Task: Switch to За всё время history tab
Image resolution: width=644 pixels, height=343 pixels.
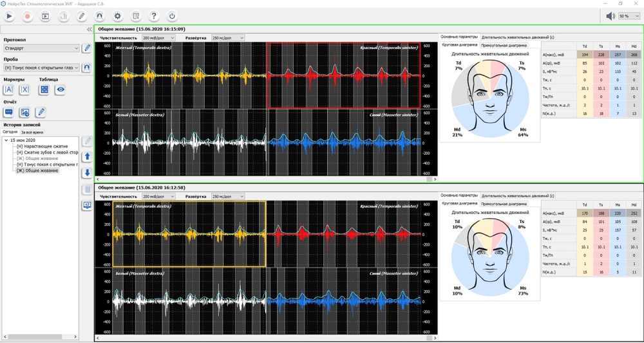Action: click(32, 132)
